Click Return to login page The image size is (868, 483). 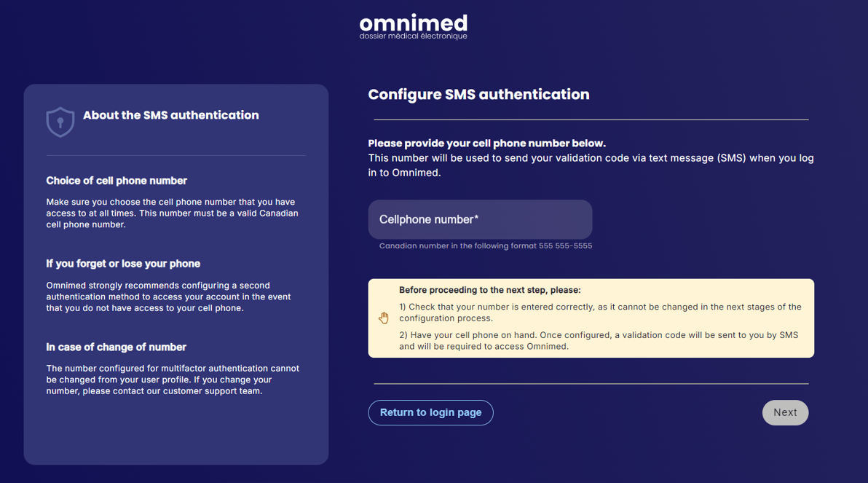(x=430, y=412)
